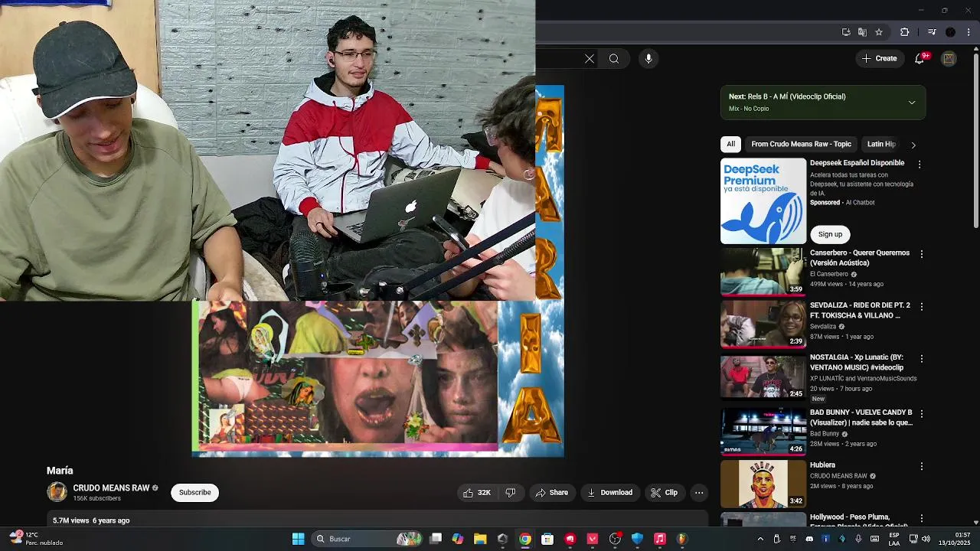
Task: Open options for SEVDALIZA Ride or Die video
Action: click(x=921, y=307)
